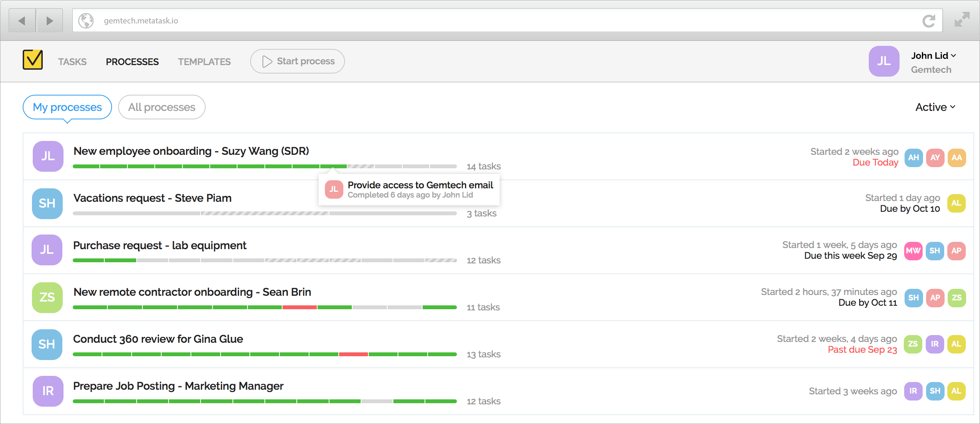Click the globe icon in address bar
The width and height of the screenshot is (980, 424).
point(86,21)
